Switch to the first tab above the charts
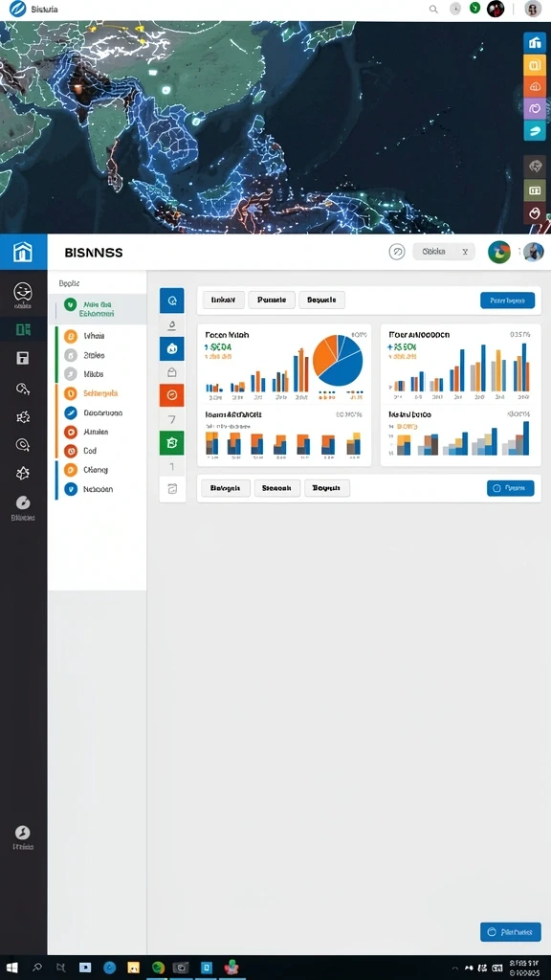 (223, 300)
